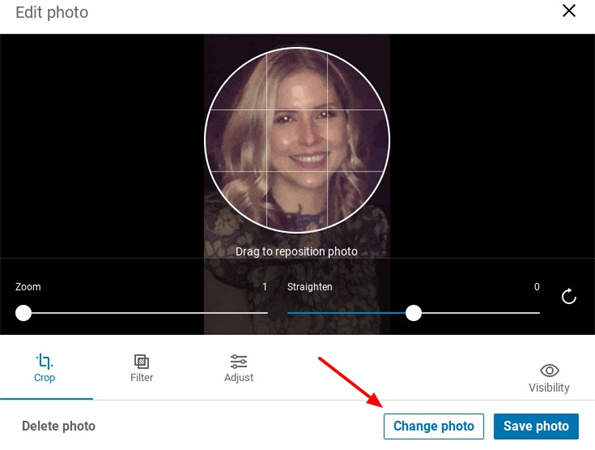595x450 pixels.
Task: Switch to the Adjust tab label
Action: [239, 378]
